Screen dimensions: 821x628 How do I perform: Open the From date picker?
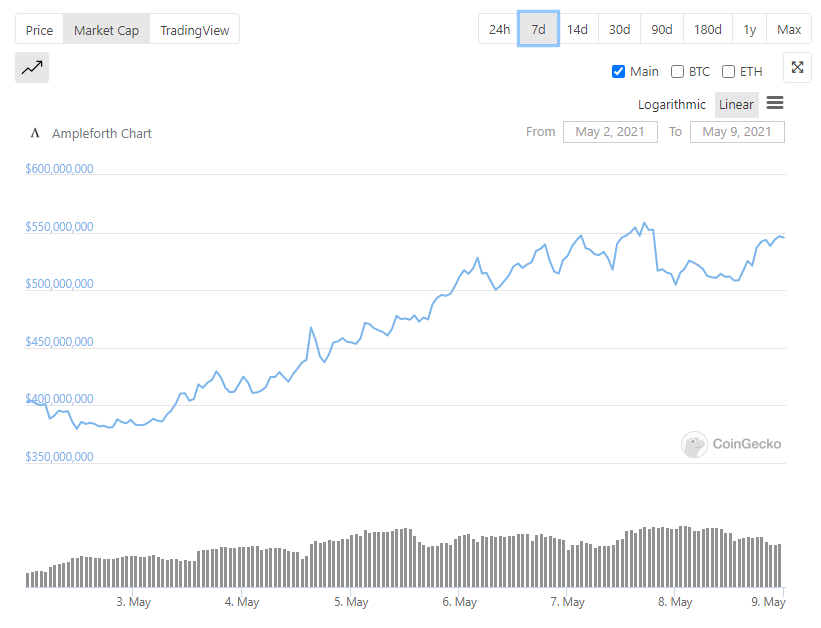pos(610,132)
